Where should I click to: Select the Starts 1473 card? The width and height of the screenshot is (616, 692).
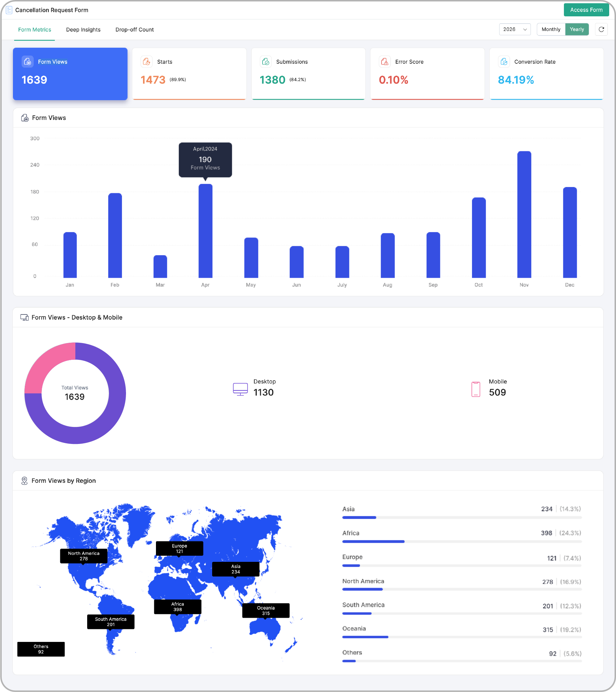(189, 74)
